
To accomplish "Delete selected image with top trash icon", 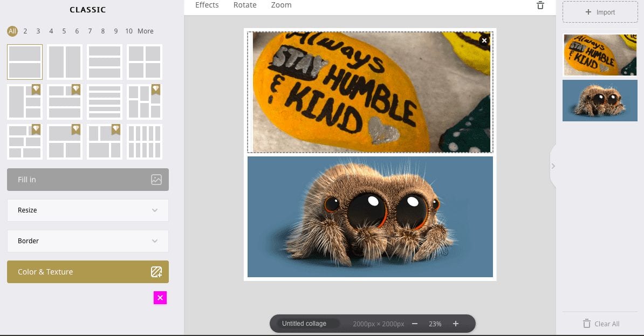I will (540, 5).
